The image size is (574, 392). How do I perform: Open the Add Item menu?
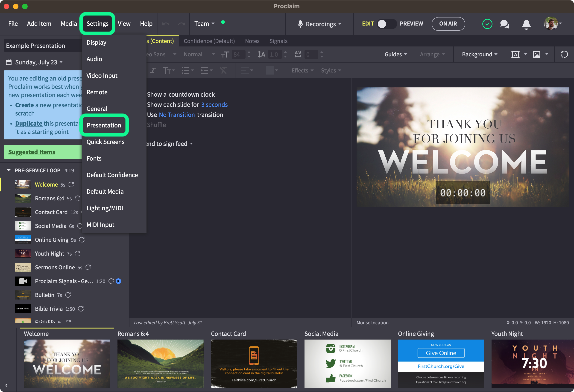[39, 24]
